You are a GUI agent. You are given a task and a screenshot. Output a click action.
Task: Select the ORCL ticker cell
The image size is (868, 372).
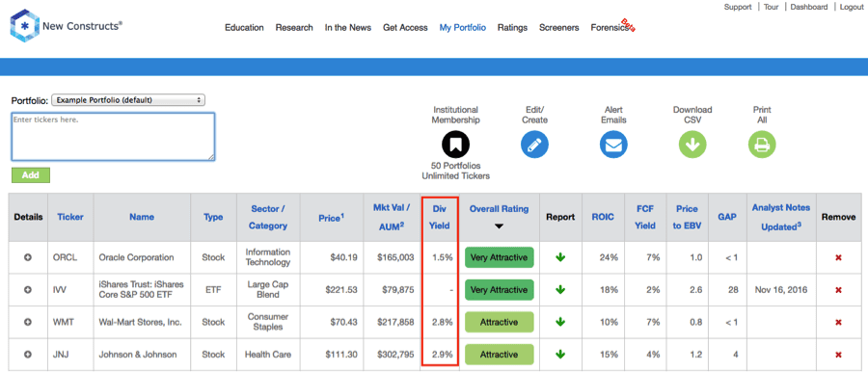coord(70,257)
